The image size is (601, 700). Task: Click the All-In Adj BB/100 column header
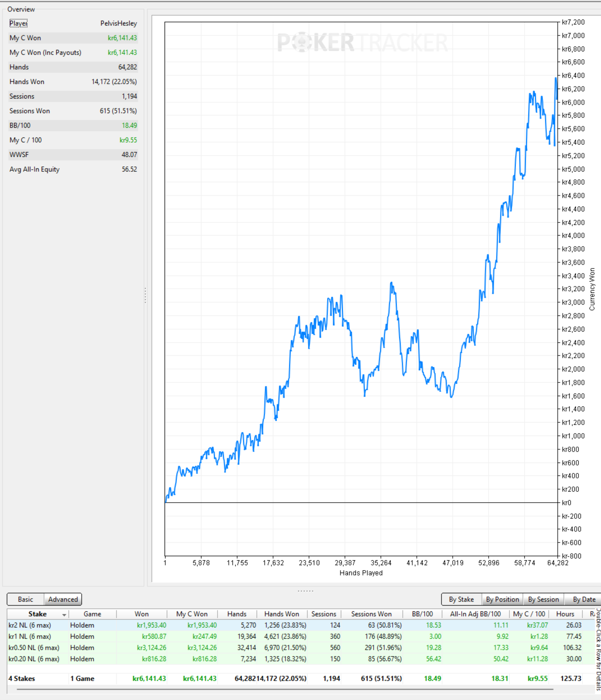(x=475, y=614)
